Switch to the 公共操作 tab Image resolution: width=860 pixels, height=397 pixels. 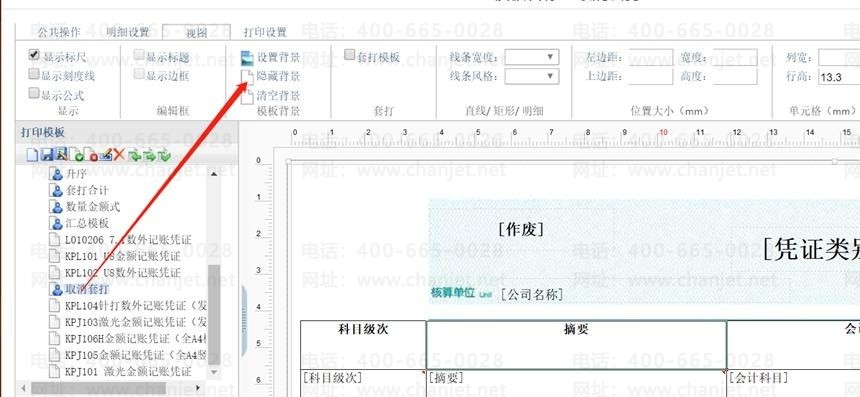[59, 32]
